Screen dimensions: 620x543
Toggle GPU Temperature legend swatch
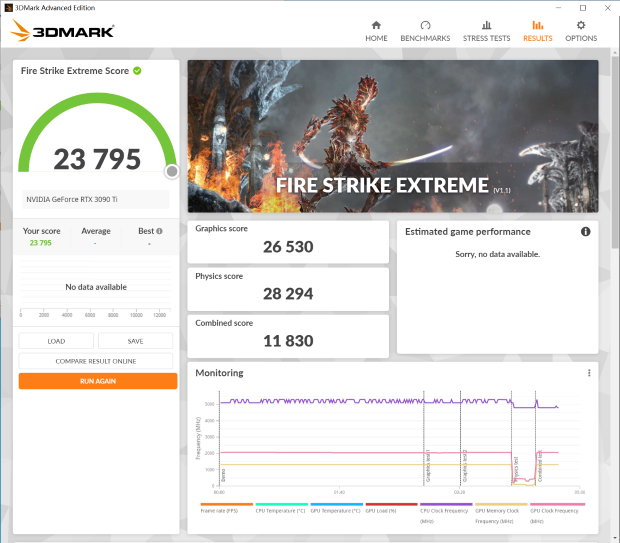[336, 504]
